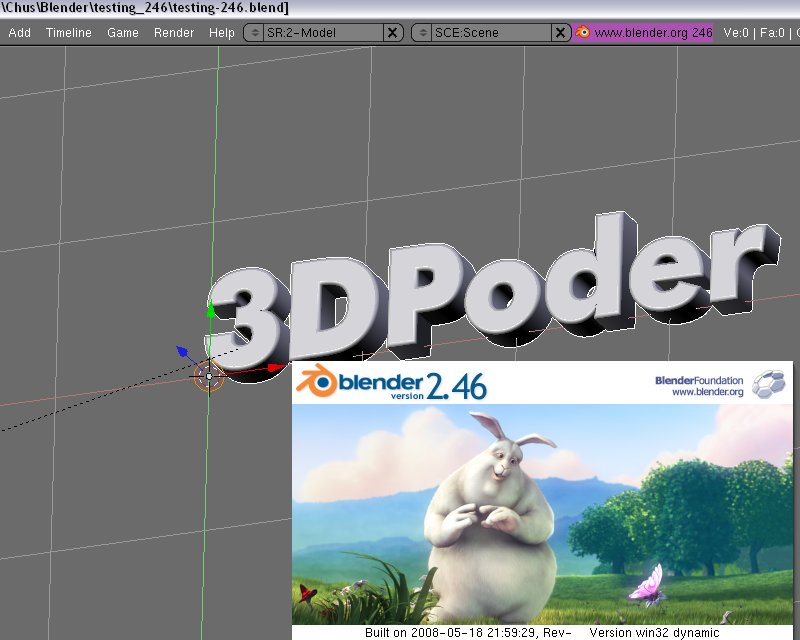Click the blue Z-axis manipulator arrow
The height and width of the screenshot is (640, 800).
coord(182,351)
